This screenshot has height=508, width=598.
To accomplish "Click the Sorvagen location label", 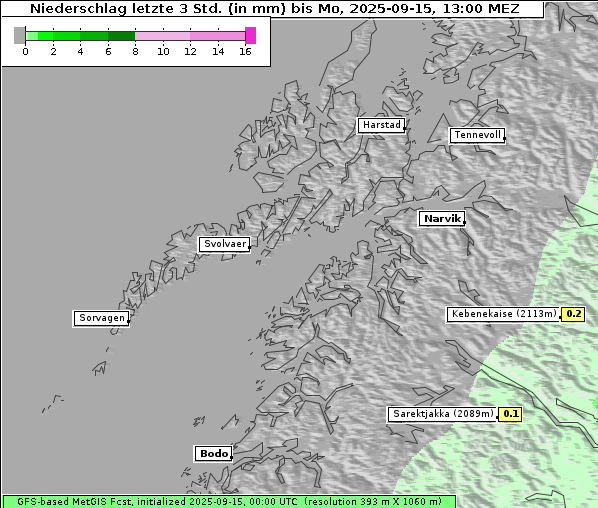I will point(101,318).
